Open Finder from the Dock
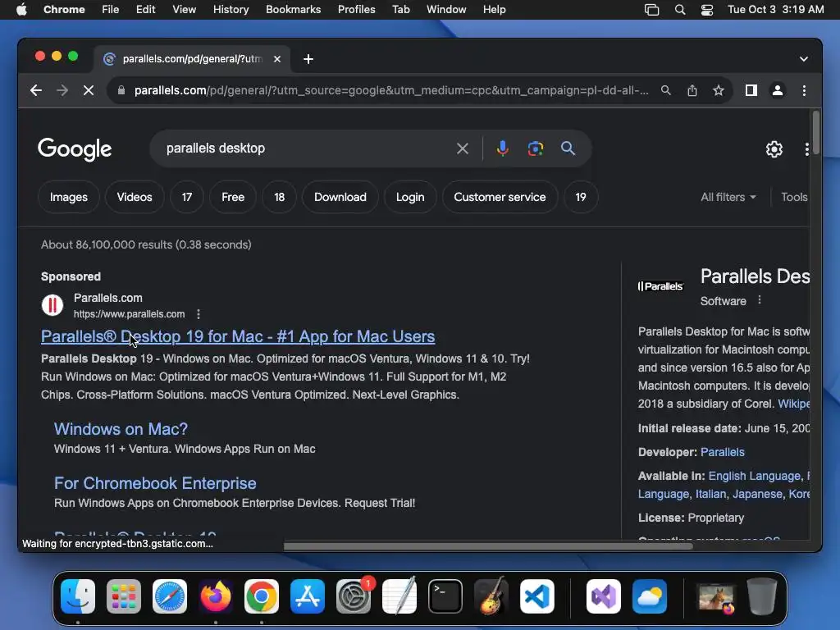The width and height of the screenshot is (840, 630). click(x=78, y=596)
